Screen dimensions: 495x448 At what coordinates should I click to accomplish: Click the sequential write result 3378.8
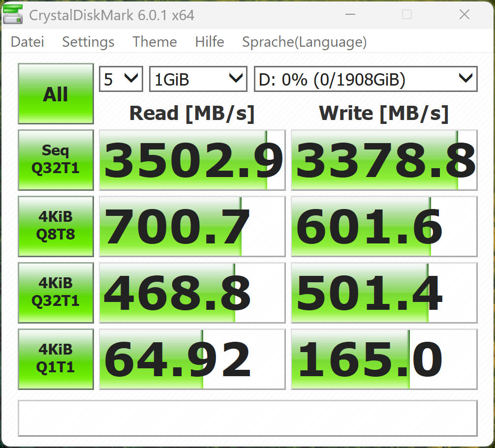pos(384,160)
